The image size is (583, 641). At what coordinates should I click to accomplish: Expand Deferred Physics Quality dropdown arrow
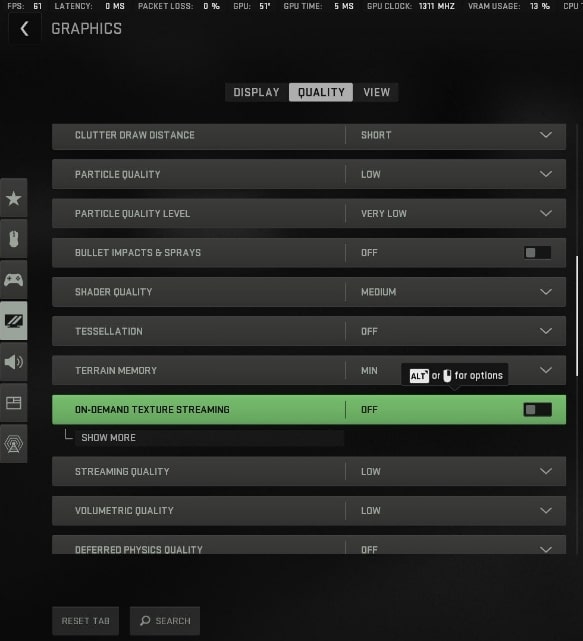coord(546,549)
